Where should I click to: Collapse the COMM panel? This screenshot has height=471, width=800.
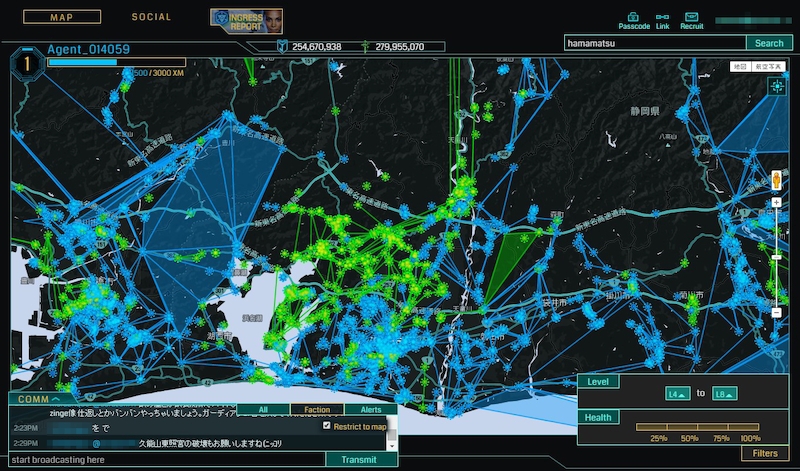pos(39,399)
